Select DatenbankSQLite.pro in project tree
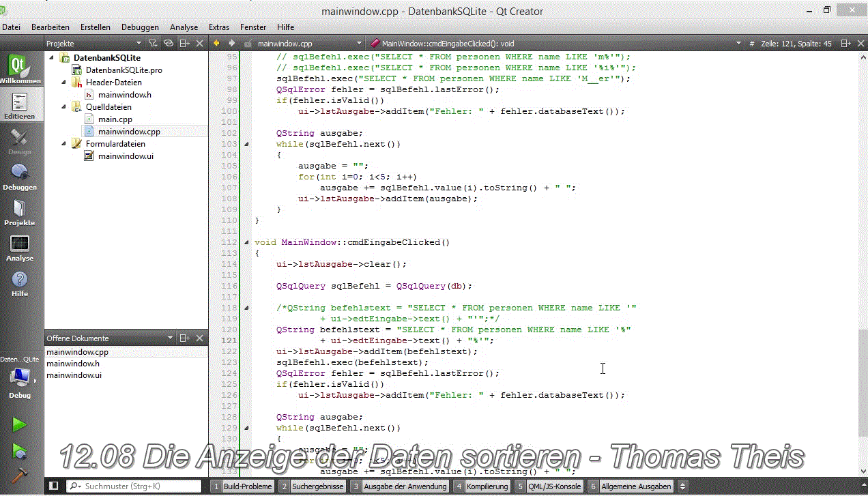868x496 pixels. pos(124,70)
